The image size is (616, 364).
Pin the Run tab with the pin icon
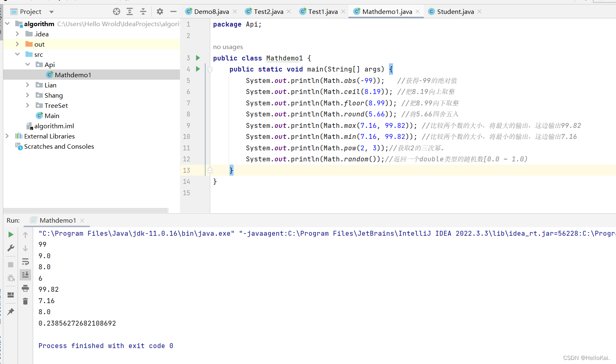coord(11,312)
